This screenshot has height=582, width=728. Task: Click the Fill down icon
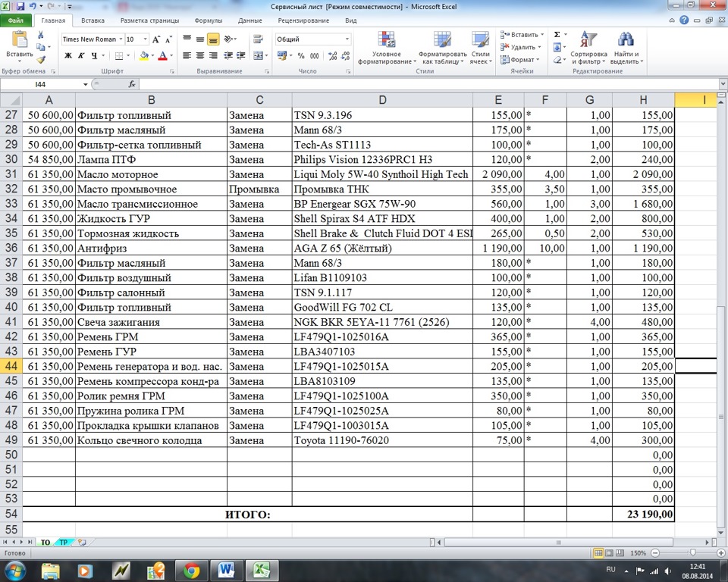pyautogui.click(x=557, y=47)
